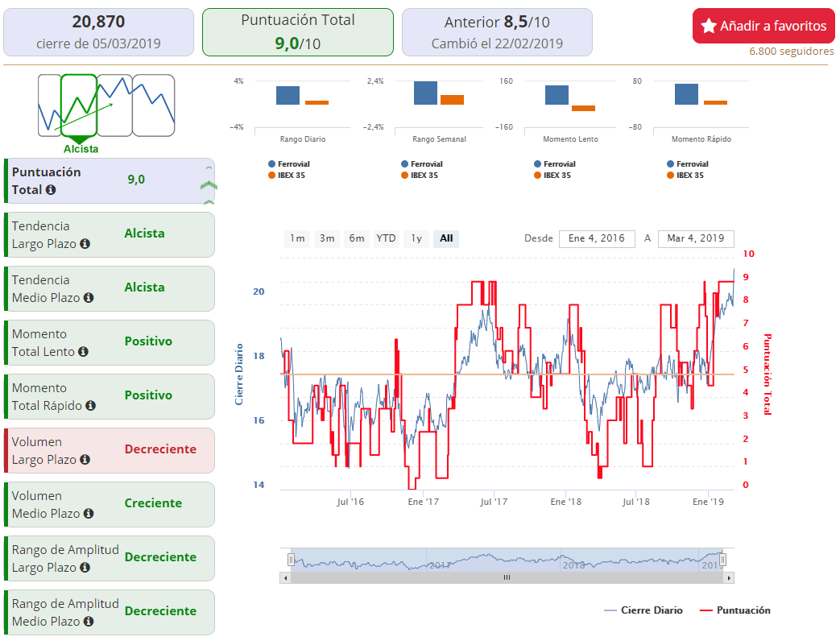Click the orange IBEX 35 bar in Momento Rápido

click(x=715, y=102)
